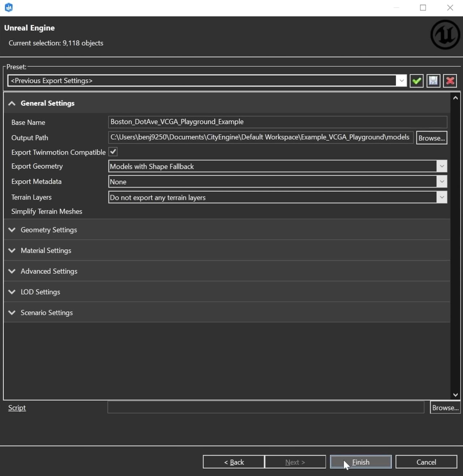Screen dimensions: 463x476
Task: Open the Terrain Layers dropdown
Action: 442,197
